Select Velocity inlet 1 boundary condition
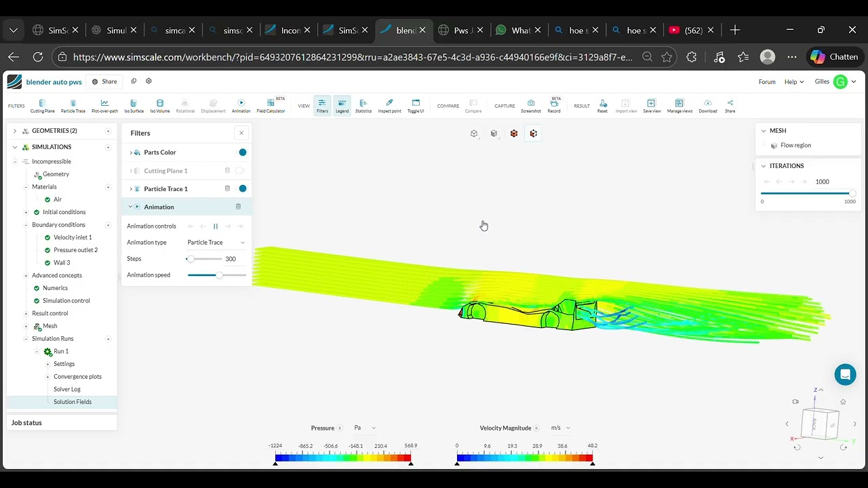868x488 pixels. (73, 238)
